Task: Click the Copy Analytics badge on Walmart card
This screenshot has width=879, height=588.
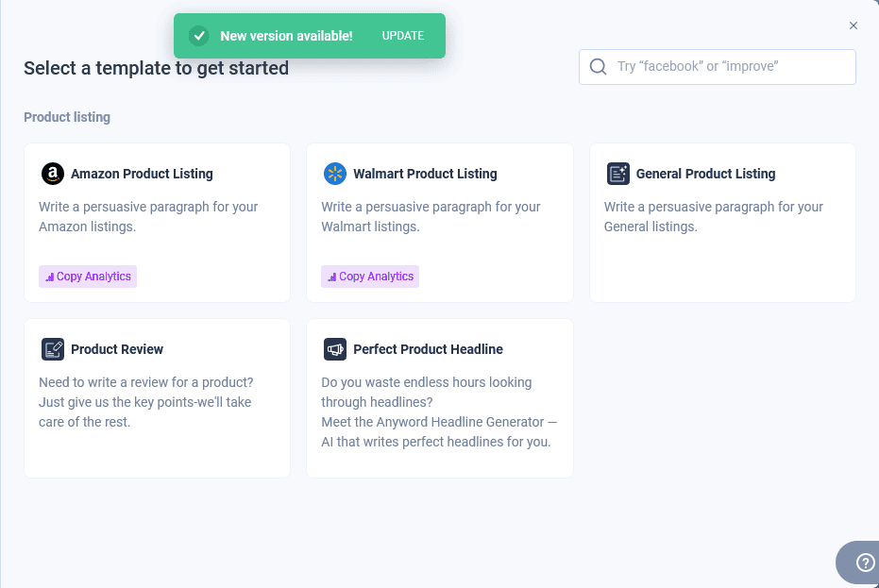Action: tap(369, 276)
